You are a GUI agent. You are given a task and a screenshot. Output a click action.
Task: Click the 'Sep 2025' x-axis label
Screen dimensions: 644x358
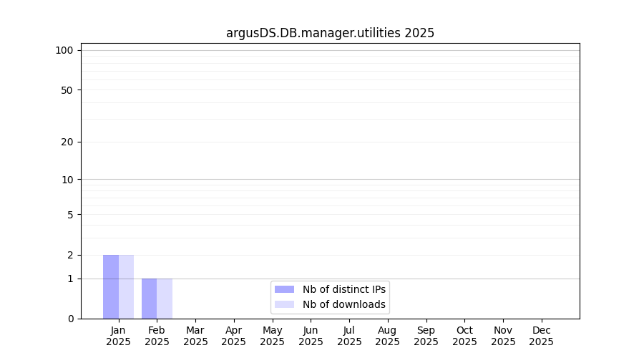[x=426, y=336]
